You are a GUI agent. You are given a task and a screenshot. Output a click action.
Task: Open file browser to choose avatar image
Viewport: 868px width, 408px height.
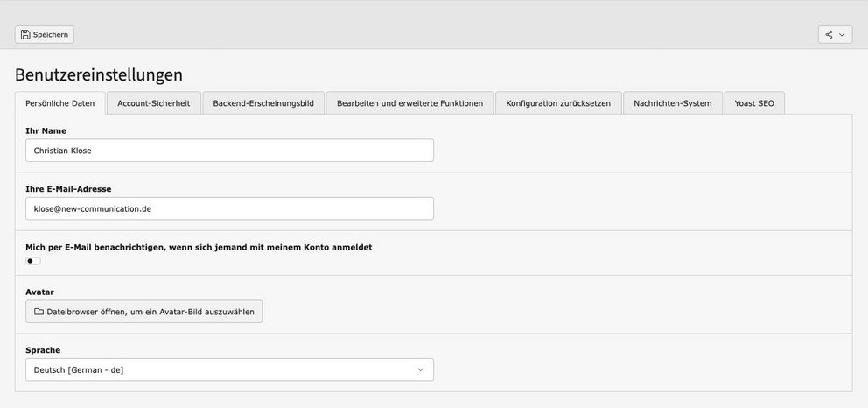click(143, 312)
